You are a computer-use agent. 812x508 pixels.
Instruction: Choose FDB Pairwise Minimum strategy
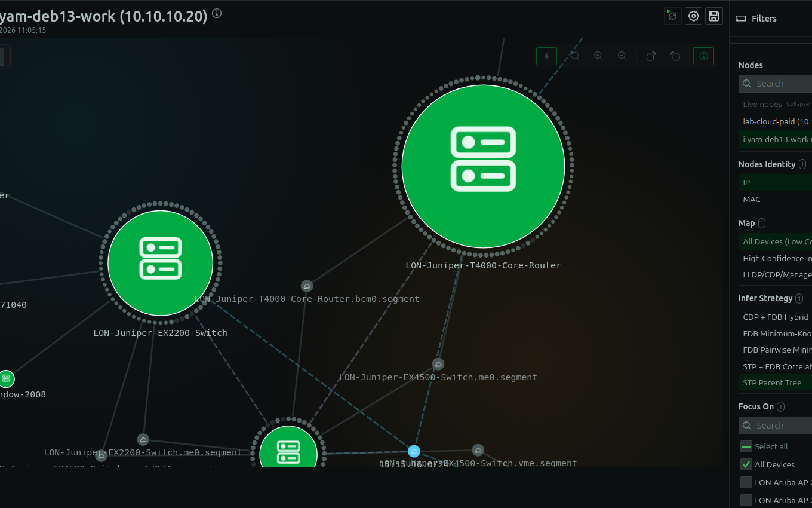775,350
